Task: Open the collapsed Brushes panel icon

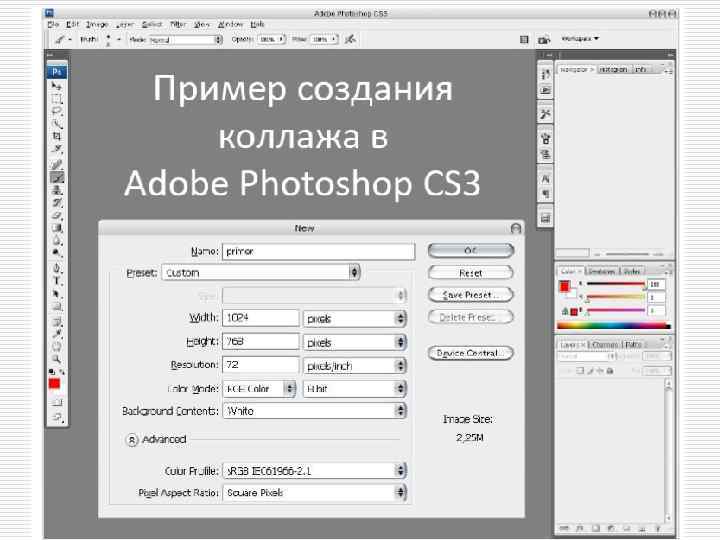Action: [545, 138]
